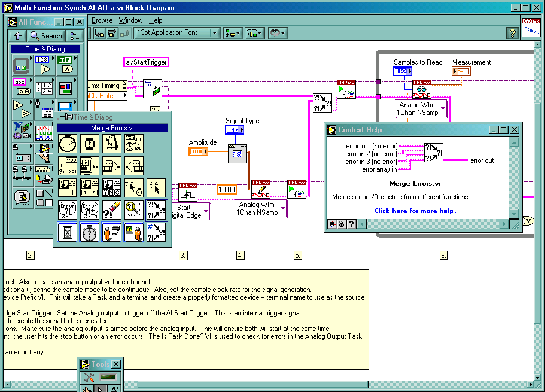Open 'Click here for more help' link
The height and width of the screenshot is (392, 545).
point(415,211)
